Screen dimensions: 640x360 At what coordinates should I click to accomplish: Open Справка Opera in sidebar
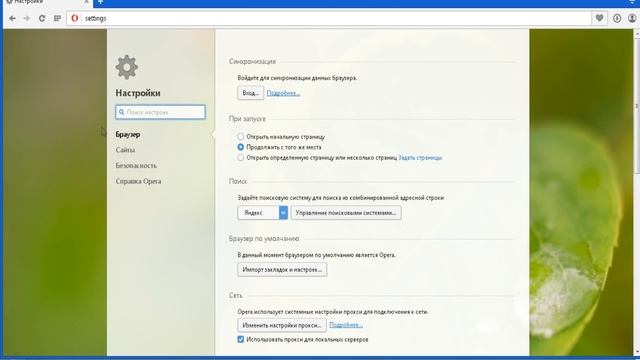tap(138, 181)
